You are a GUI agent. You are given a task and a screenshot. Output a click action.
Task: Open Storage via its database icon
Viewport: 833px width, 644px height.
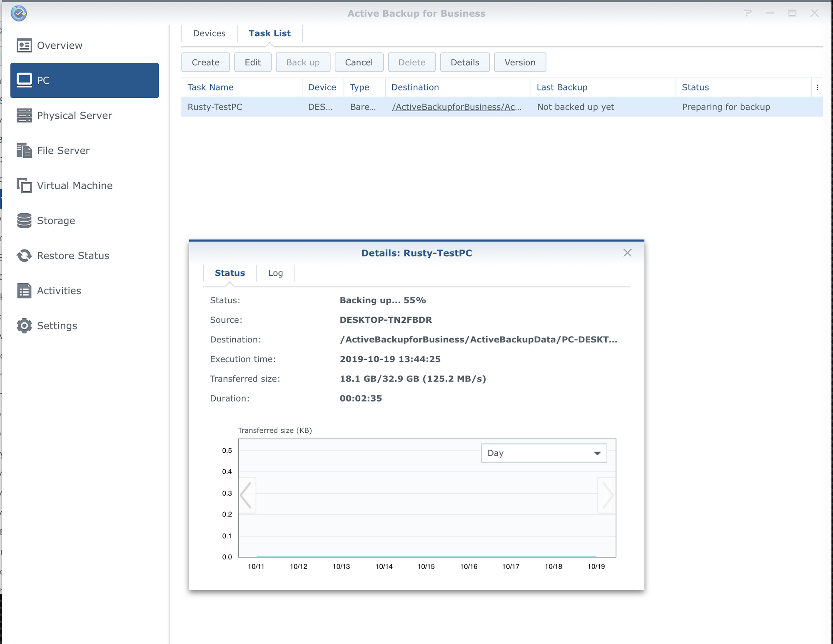(24, 220)
